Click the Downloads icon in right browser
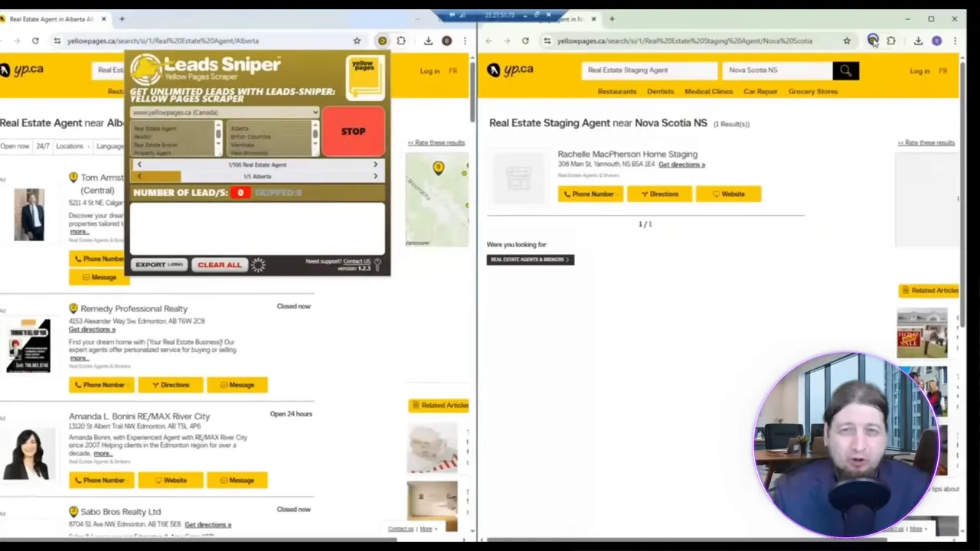 click(x=918, y=41)
